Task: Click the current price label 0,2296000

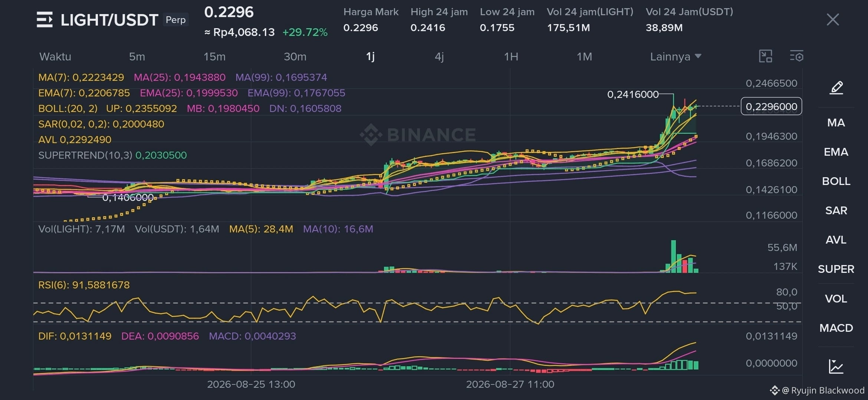Action: 771,106
